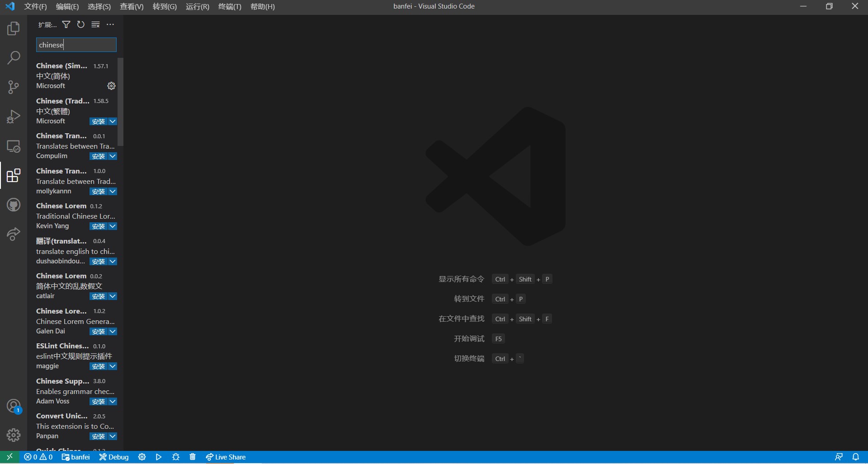Click the status bar gear icon
Viewport: 868px width, 464px height.
point(142,457)
